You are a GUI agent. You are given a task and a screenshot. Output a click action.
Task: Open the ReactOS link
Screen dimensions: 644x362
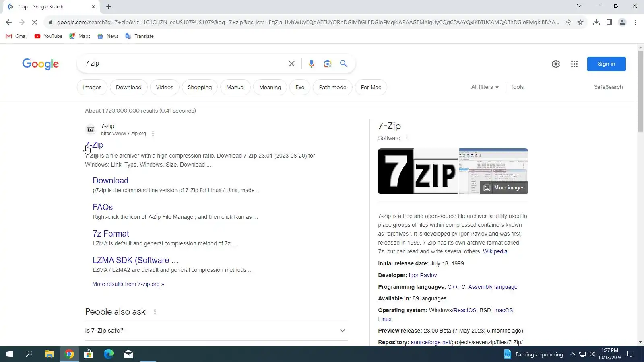pyautogui.click(x=465, y=310)
